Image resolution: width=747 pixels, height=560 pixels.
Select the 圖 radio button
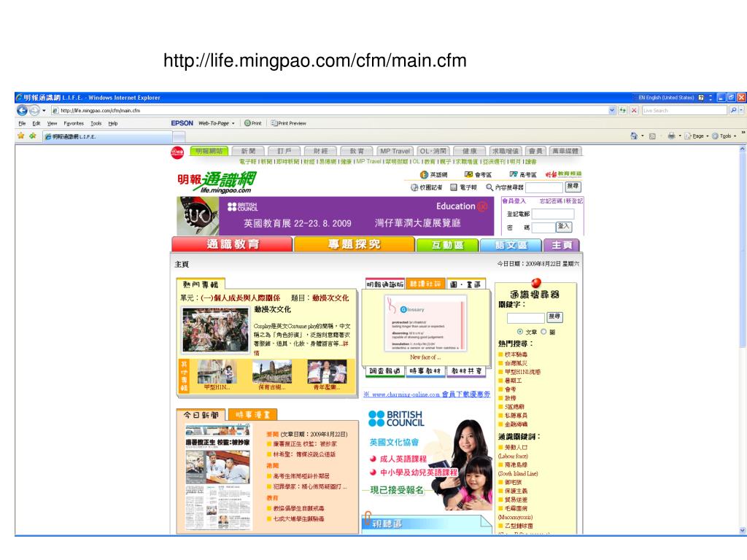pos(543,332)
